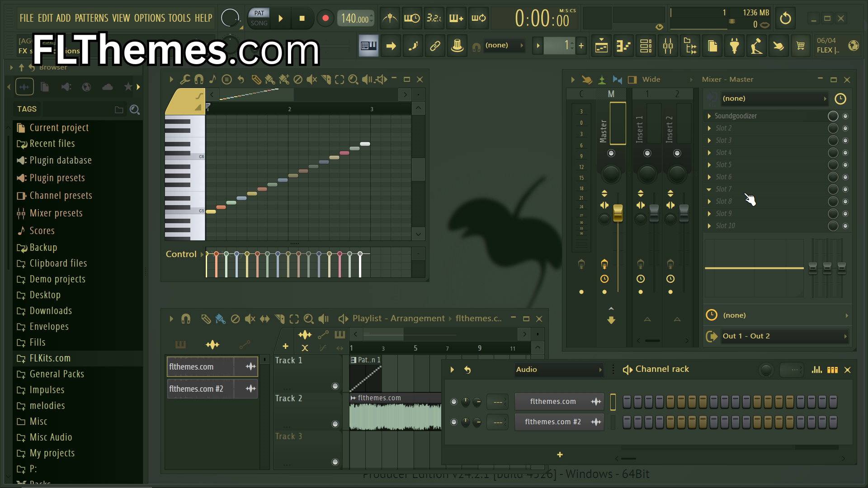Image resolution: width=868 pixels, height=488 pixels.
Task: Mute Track 2 in the playlist
Action: (x=335, y=424)
